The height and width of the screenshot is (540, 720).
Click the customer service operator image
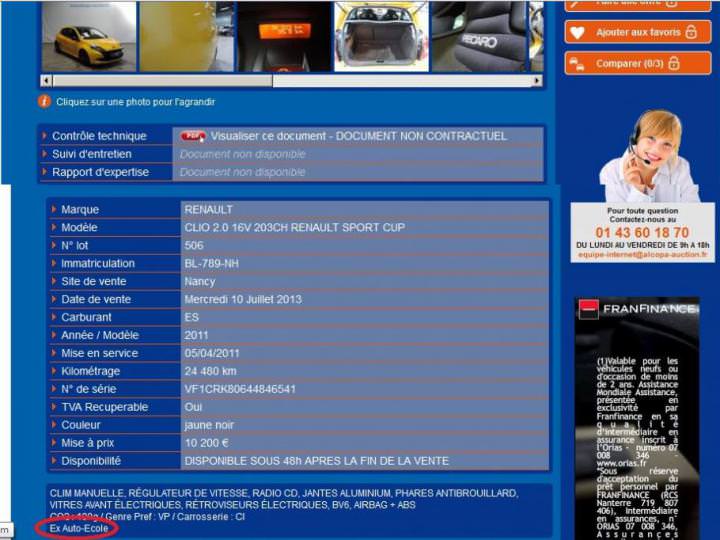[x=649, y=156]
